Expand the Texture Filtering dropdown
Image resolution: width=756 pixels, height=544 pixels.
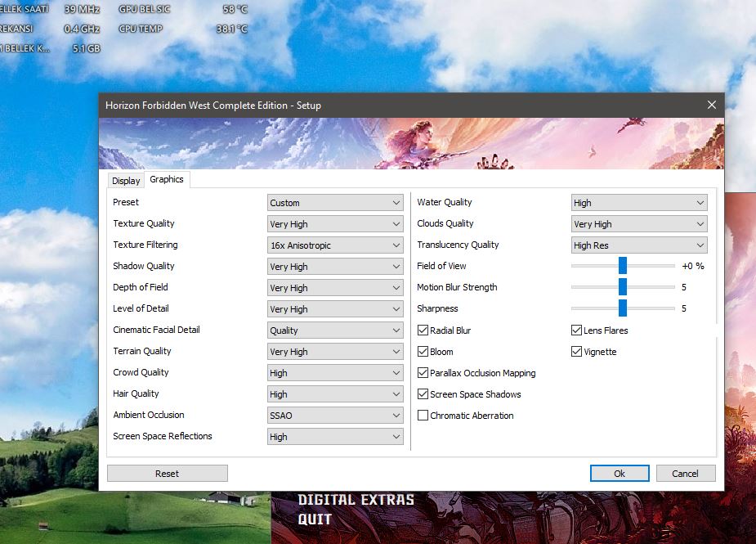pos(335,245)
